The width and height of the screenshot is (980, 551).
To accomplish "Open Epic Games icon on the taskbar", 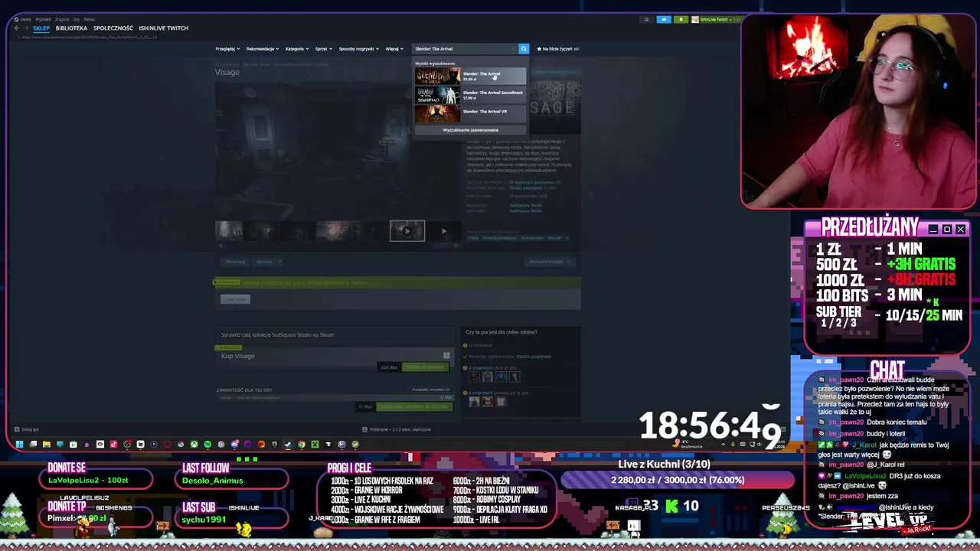I will [275, 444].
